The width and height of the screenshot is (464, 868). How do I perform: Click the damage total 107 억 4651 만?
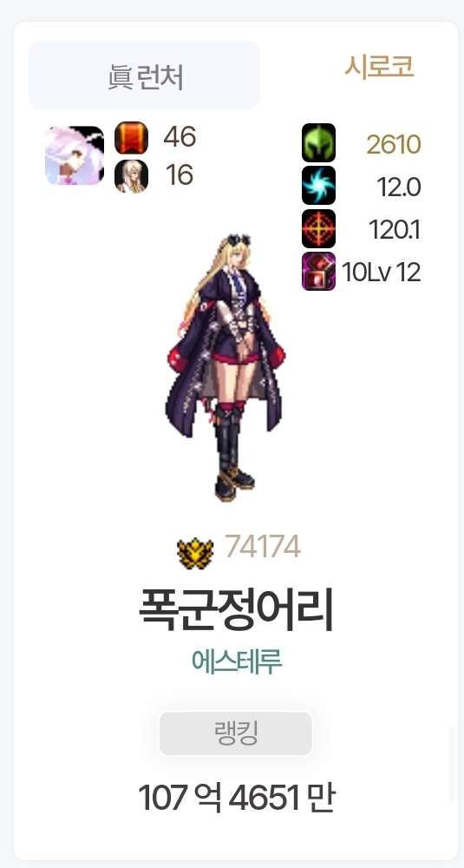pyautogui.click(x=236, y=798)
